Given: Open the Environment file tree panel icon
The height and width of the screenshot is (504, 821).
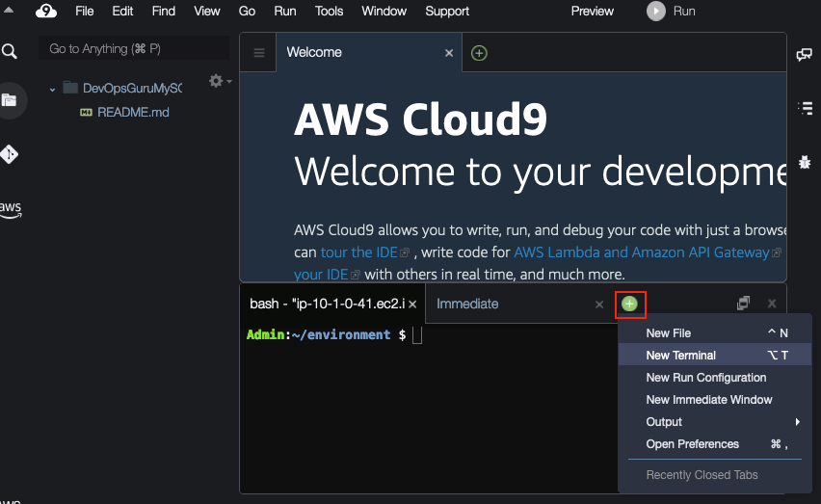Looking at the screenshot, I should [10, 100].
